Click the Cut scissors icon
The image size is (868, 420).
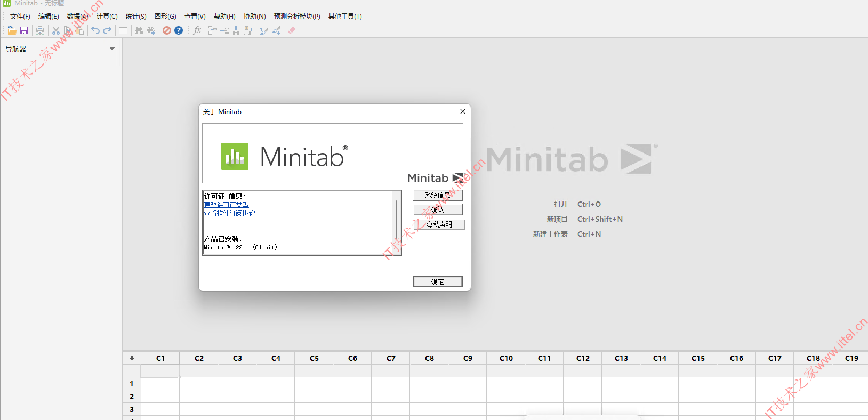coord(55,30)
